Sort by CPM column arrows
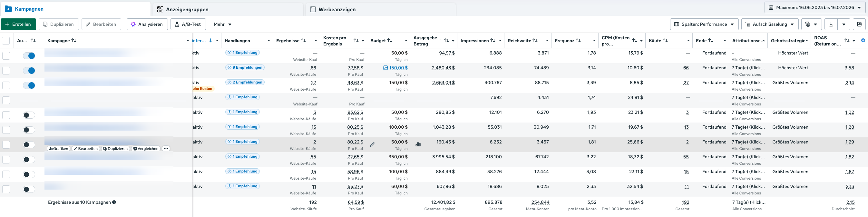This screenshot has height=217, width=868. point(635,40)
